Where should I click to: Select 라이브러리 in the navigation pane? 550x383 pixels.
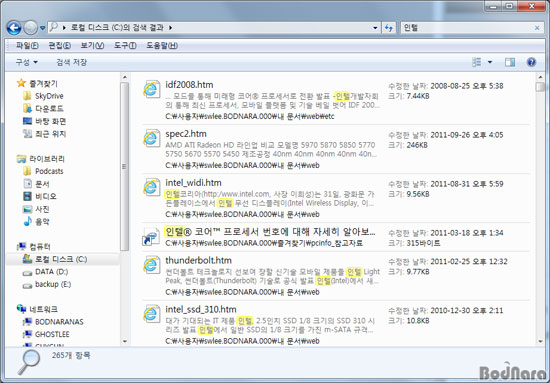point(41,159)
